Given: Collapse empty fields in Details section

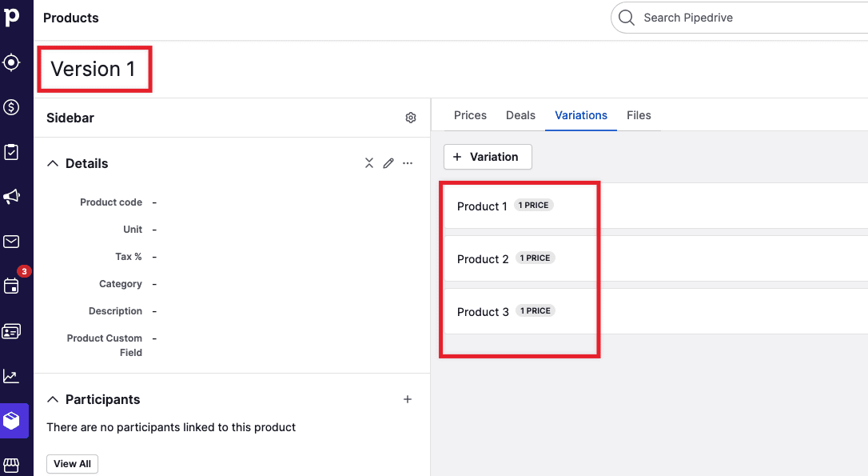Looking at the screenshot, I should [x=369, y=163].
